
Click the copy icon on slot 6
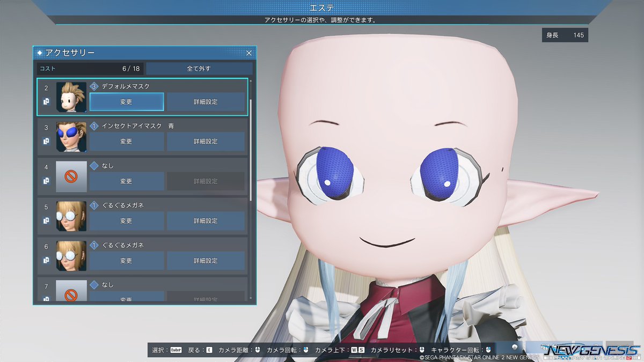46,261
